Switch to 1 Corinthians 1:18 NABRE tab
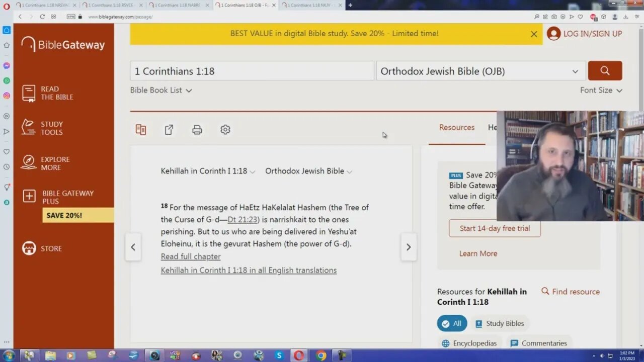Screen dimensions: 644x362 pyautogui.click(x=179, y=5)
